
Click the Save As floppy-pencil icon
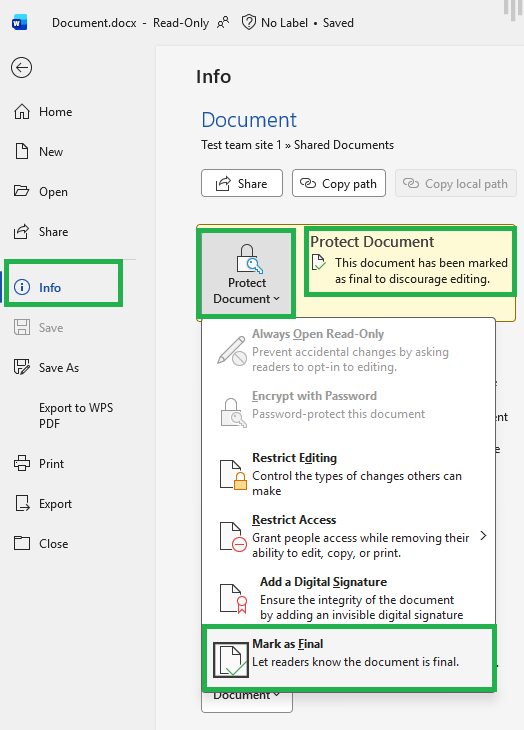tap(21, 367)
